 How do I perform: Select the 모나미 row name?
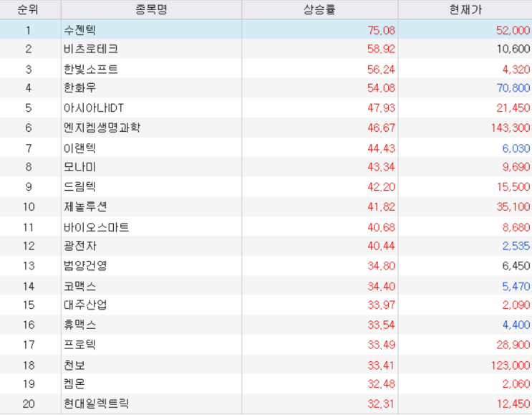coord(80,167)
